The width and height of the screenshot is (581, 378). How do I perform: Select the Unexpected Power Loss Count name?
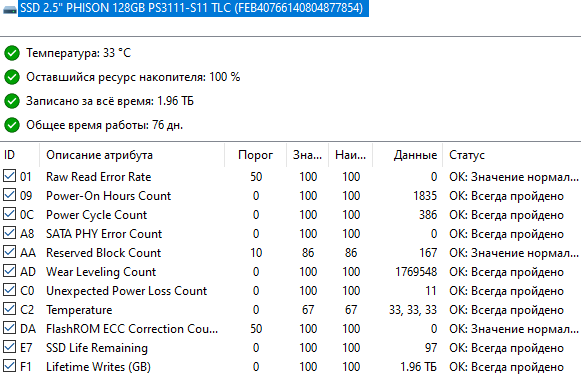click(x=126, y=291)
